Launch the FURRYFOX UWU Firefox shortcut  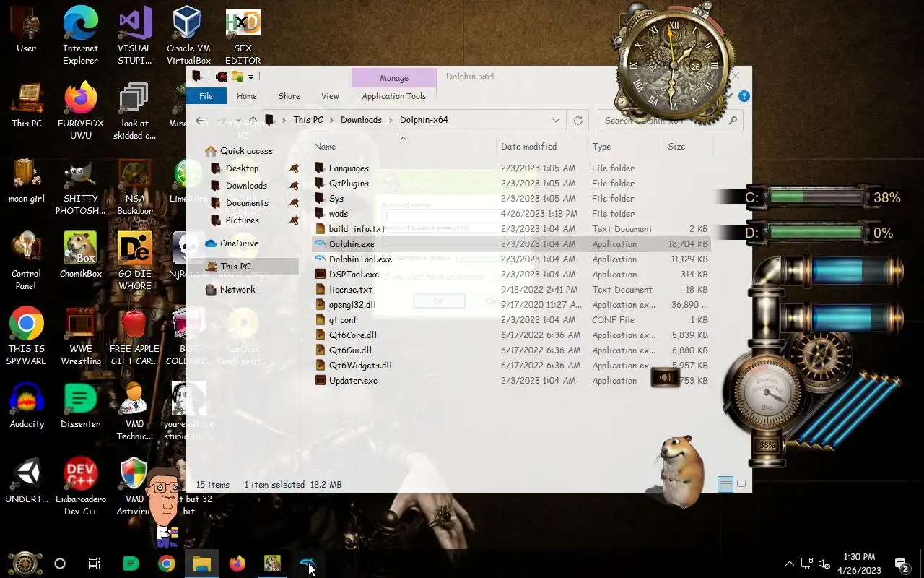80,111
